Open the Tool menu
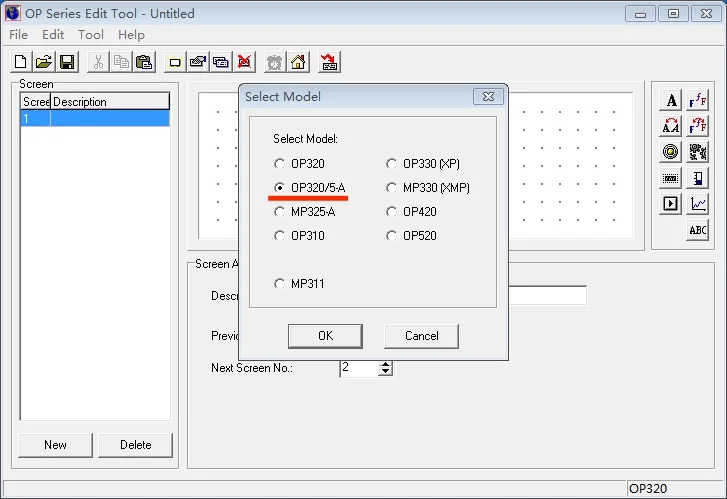This screenshot has width=727, height=499. (90, 35)
